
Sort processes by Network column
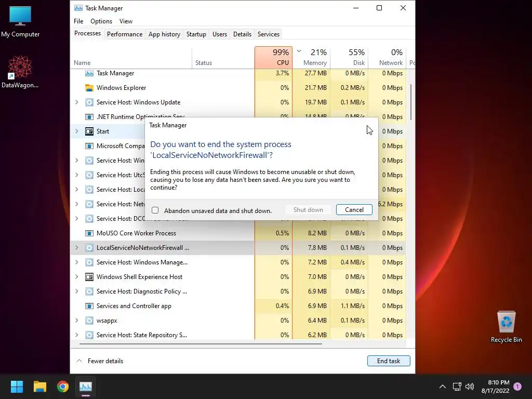click(x=387, y=57)
